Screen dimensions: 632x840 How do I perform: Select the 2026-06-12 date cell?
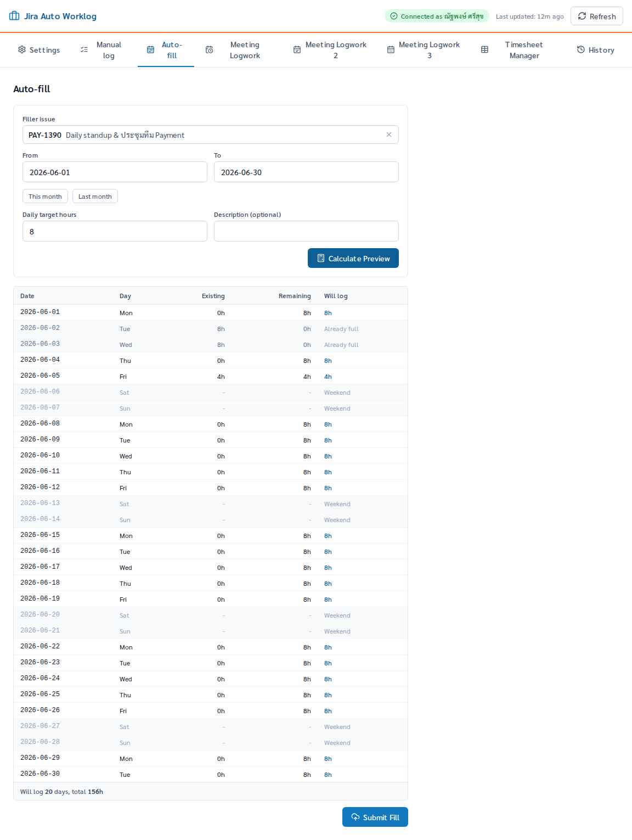40,487
